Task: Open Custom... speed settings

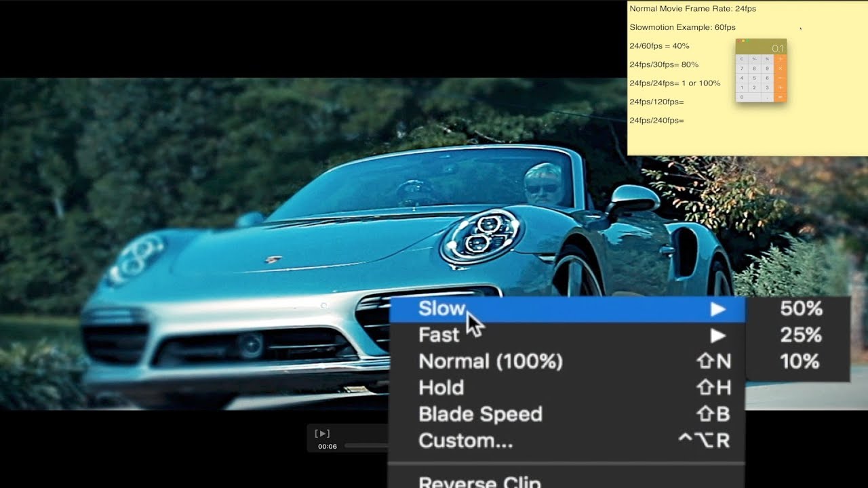Action: (567, 441)
